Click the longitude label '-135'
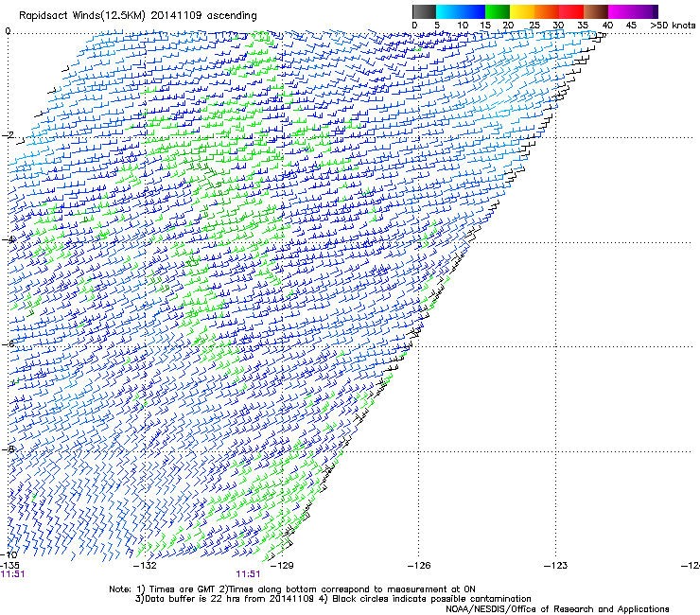 pyautogui.click(x=9, y=566)
